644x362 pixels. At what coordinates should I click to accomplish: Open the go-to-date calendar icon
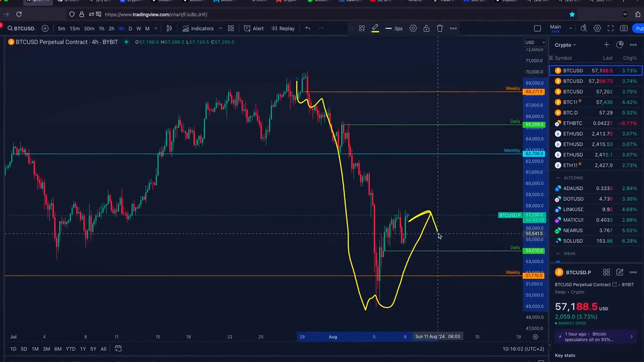click(118, 349)
